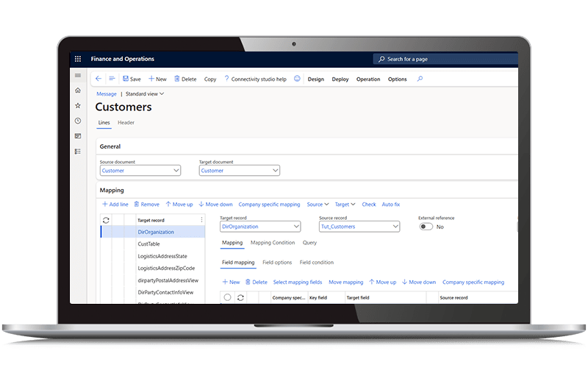The height and width of the screenshot is (373, 588).
Task: Expand the Target menu dropdown
Action: click(x=345, y=205)
